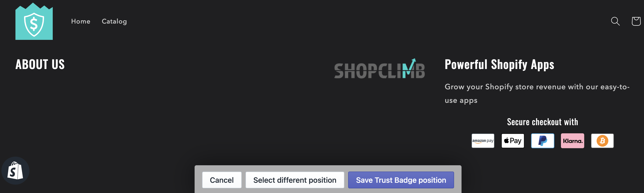Viewport: 644px width, 193px height.
Task: Click the Secure checkout with title
Action: pyautogui.click(x=542, y=122)
